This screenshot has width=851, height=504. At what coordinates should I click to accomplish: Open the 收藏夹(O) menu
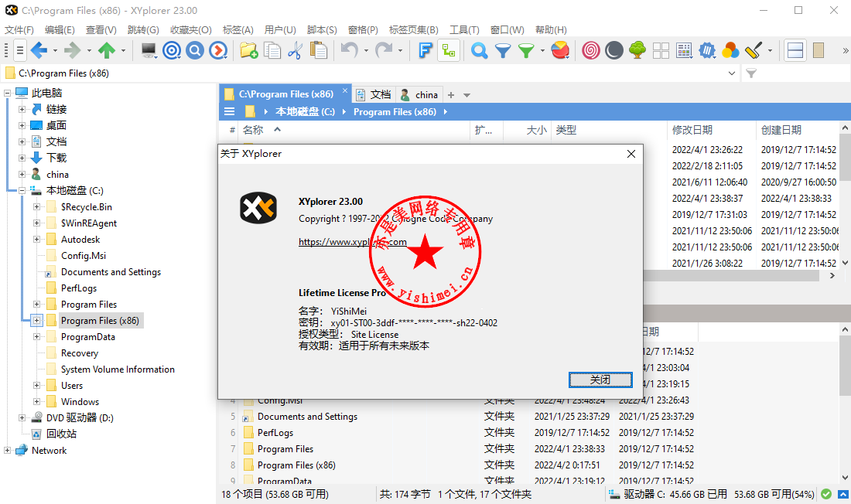[190, 30]
